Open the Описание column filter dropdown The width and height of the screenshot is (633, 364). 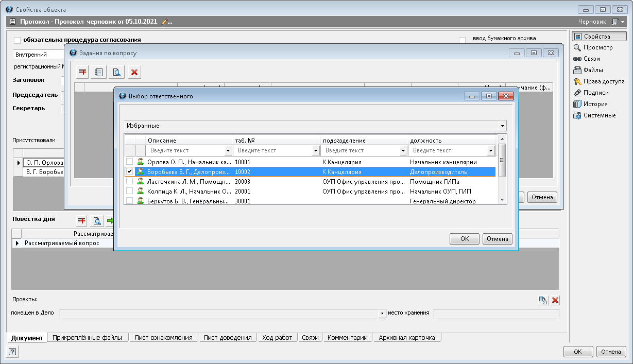pos(228,151)
